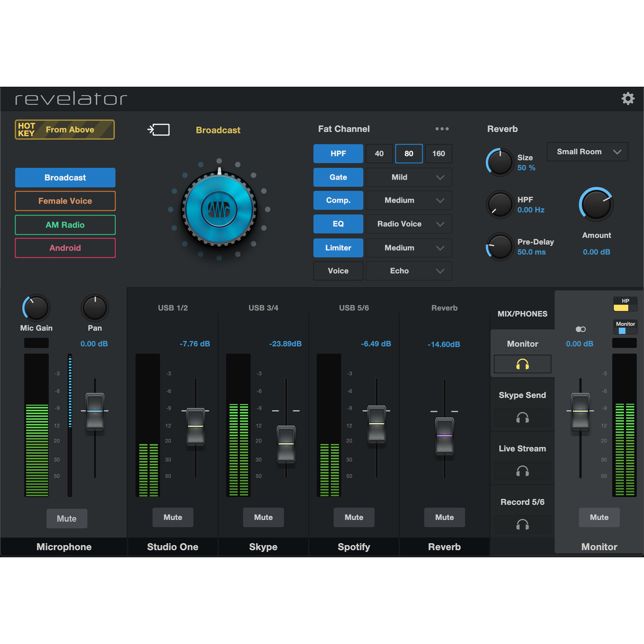The height and width of the screenshot is (644, 644).
Task: Switch to the Monitor mix tab
Action: tap(522, 344)
